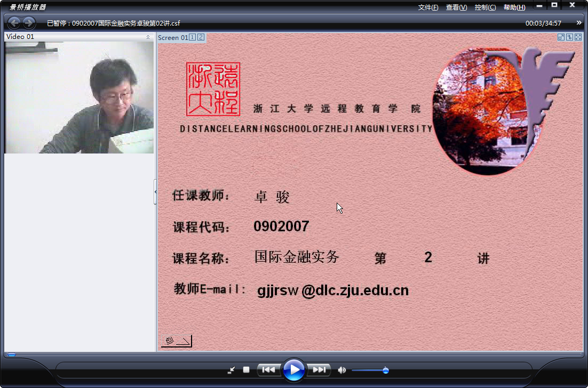
Task: Click the course code 0902007 on slide
Action: pos(281,226)
